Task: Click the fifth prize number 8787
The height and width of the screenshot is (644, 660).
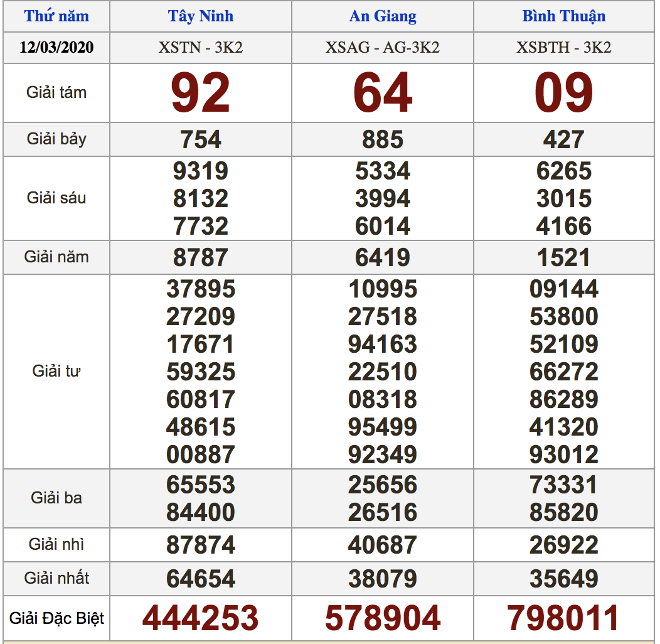Action: (201, 257)
